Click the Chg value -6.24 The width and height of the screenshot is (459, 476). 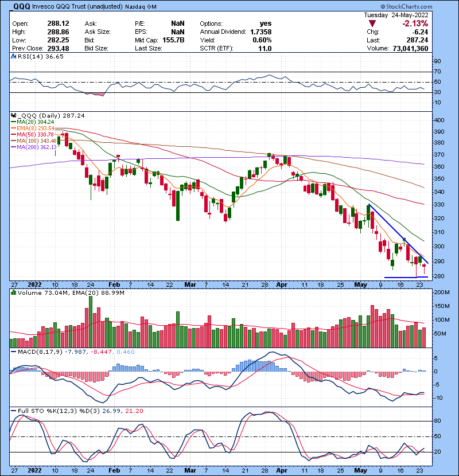coord(420,32)
